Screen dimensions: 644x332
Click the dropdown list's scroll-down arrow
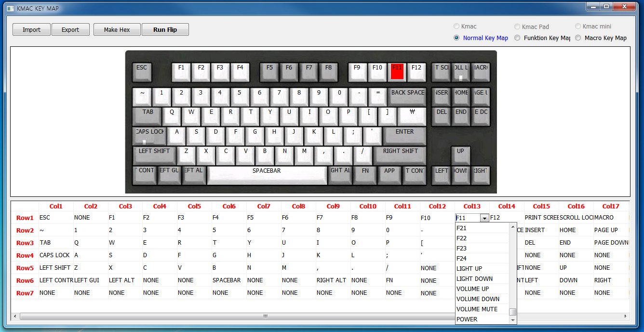pyautogui.click(x=513, y=320)
